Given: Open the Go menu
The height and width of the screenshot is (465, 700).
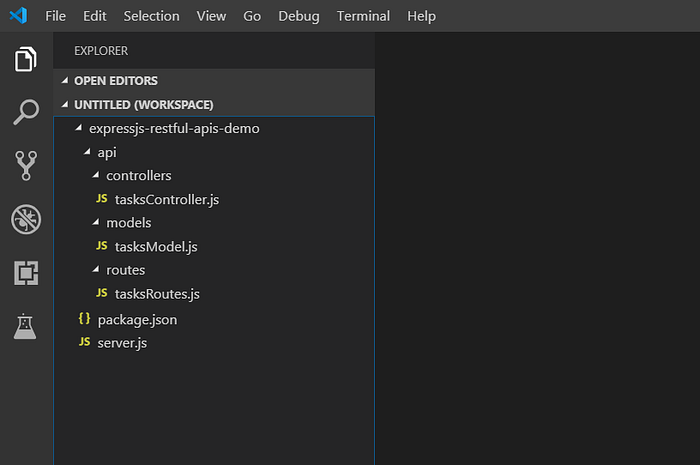Looking at the screenshot, I should pos(252,16).
